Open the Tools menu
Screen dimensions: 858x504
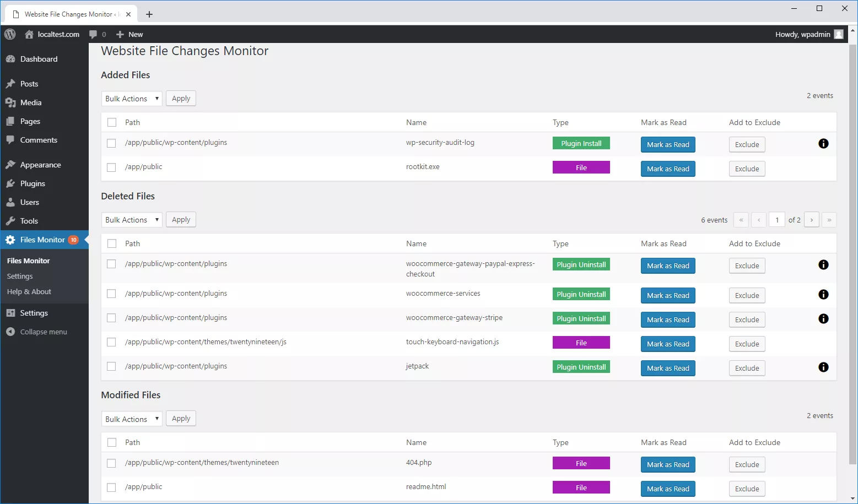(29, 221)
